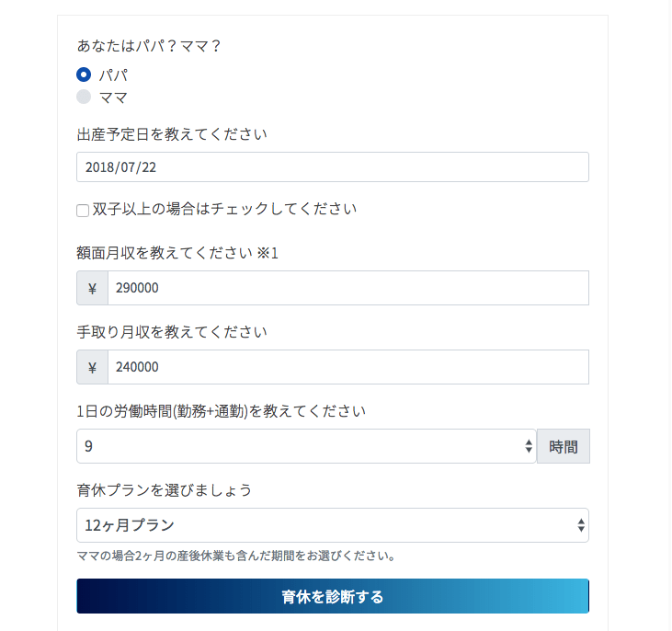
Task: Click the yen icon beside the 240000 field
Action: (92, 367)
